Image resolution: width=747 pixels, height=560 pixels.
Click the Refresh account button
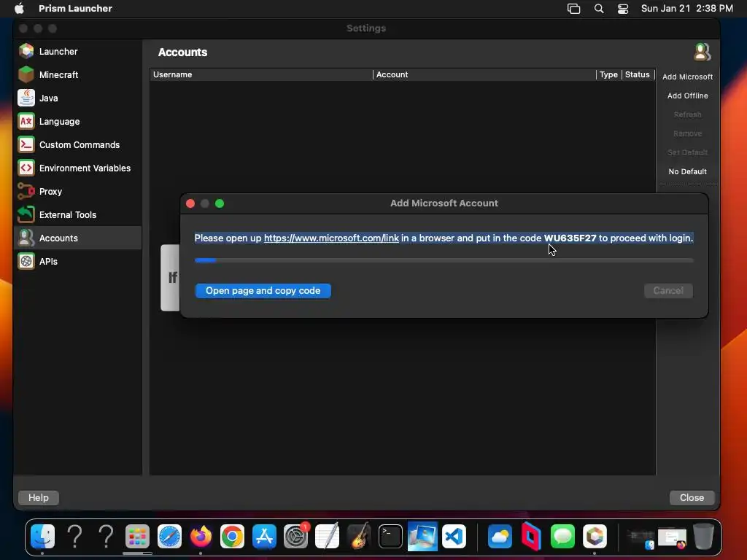coord(687,114)
